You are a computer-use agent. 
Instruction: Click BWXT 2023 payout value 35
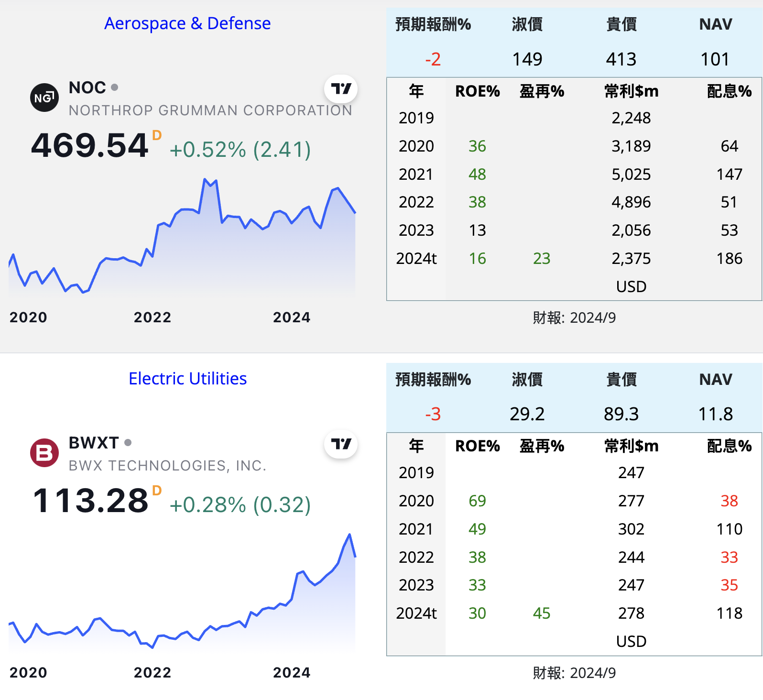[x=730, y=585]
